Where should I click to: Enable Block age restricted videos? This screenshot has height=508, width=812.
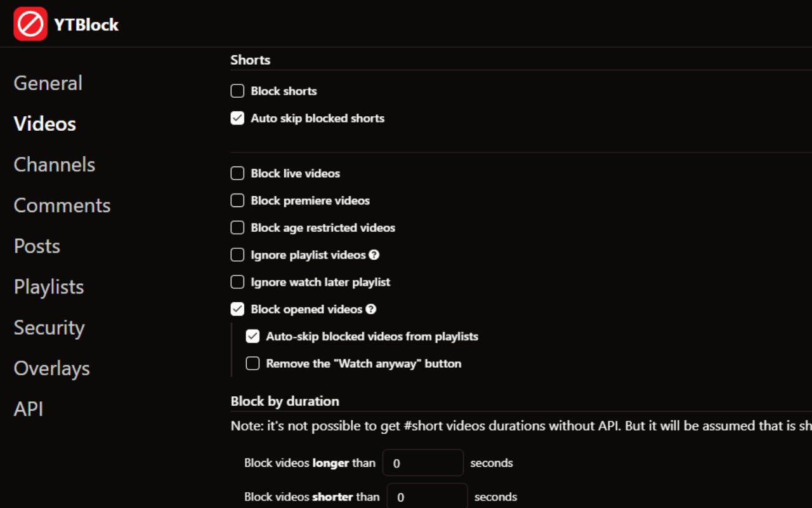(x=237, y=227)
